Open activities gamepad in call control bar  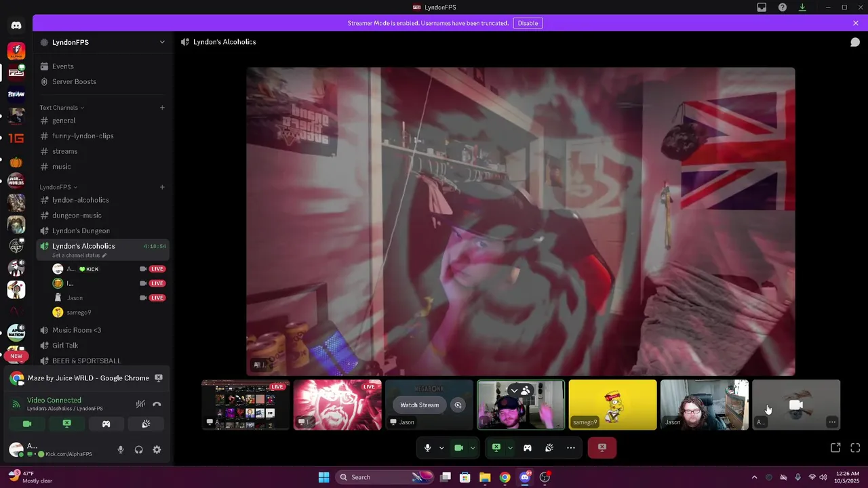coord(528,447)
